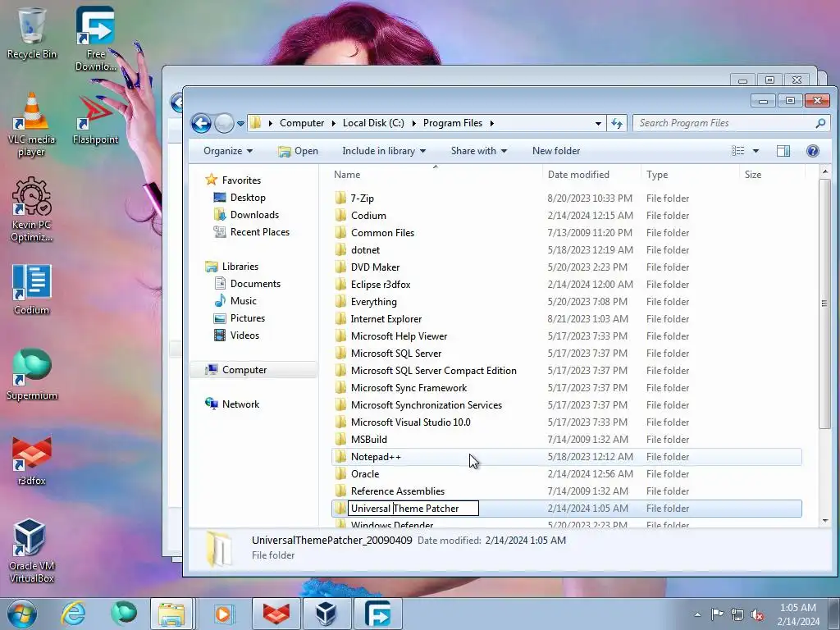Select the Supermium desktop shortcut
This screenshot has height=630, width=840.
(32, 374)
